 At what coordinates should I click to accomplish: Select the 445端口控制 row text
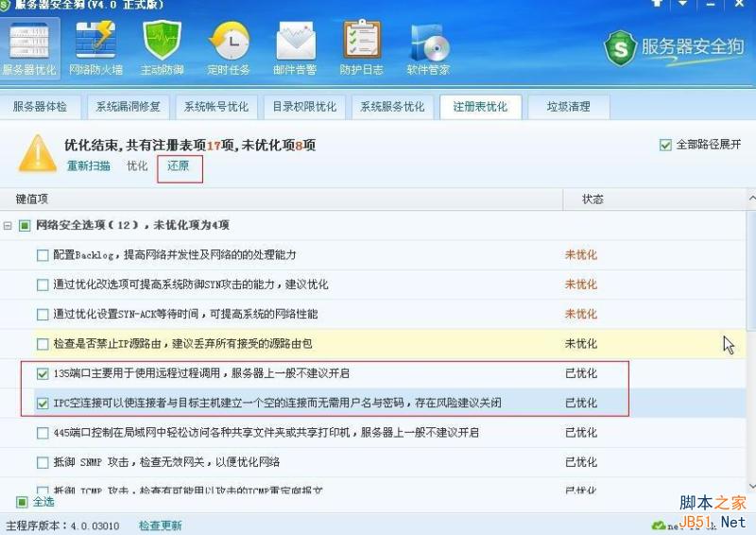[266, 433]
